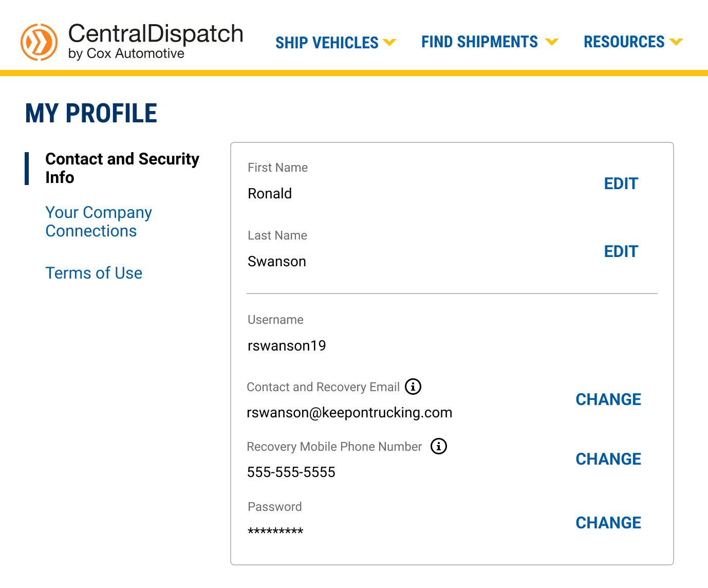Expand the SHIP VEHICLES dropdown chevron
This screenshot has height=588, width=708.
(x=390, y=42)
